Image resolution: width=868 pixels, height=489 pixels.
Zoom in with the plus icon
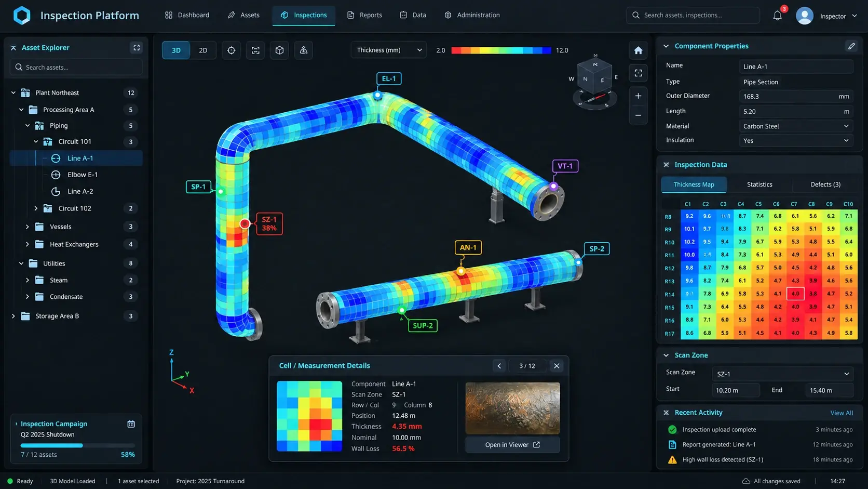point(638,96)
